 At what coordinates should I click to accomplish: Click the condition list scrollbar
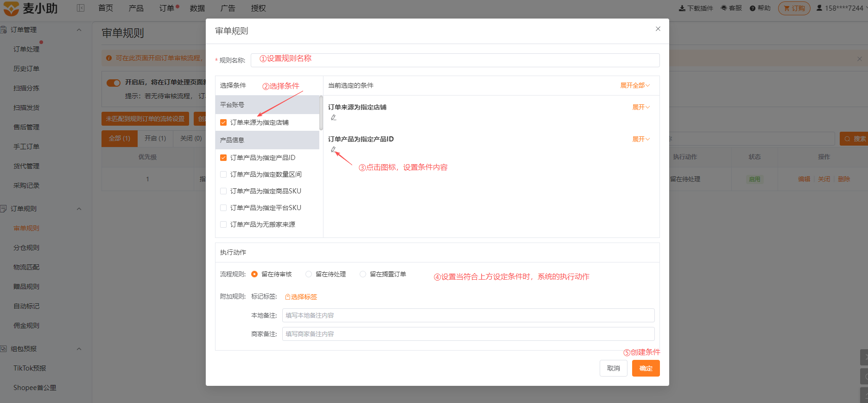coord(321,113)
